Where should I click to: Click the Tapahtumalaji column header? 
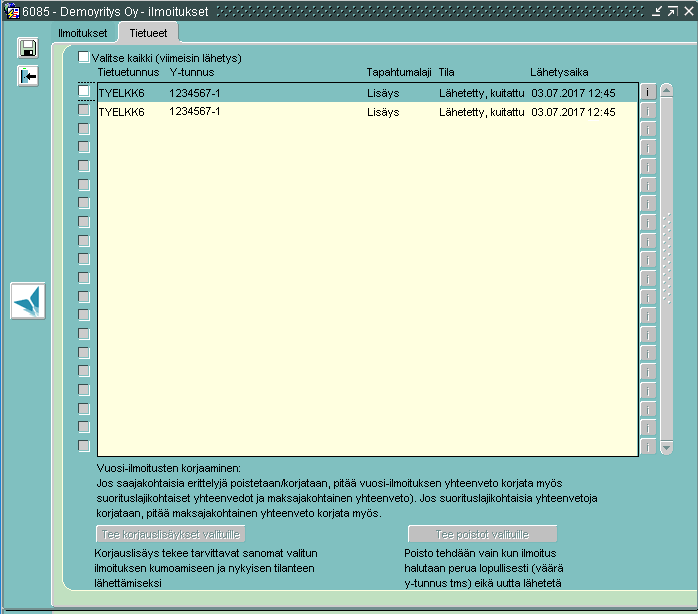(x=399, y=72)
